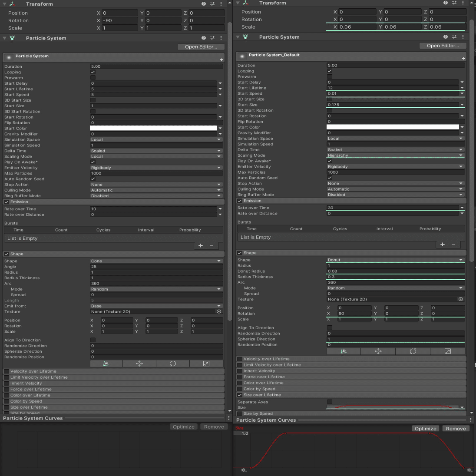The image size is (476, 476).
Task: Open left Transform component options menu
Action: click(221, 4)
